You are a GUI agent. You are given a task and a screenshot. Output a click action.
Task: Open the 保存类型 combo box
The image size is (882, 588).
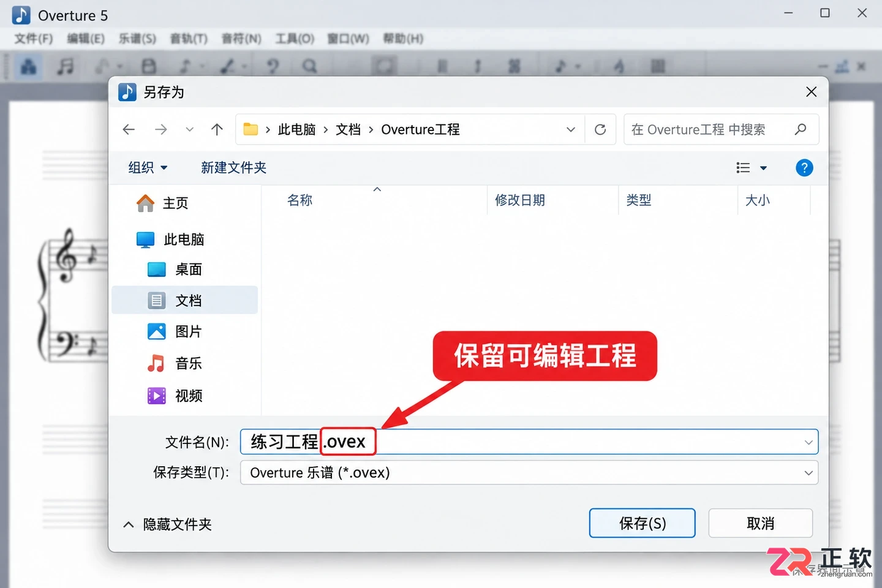point(529,473)
